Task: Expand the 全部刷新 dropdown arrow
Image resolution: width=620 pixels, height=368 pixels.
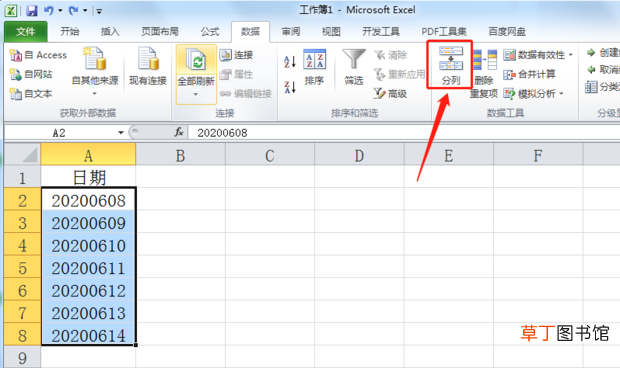Action: point(196,94)
